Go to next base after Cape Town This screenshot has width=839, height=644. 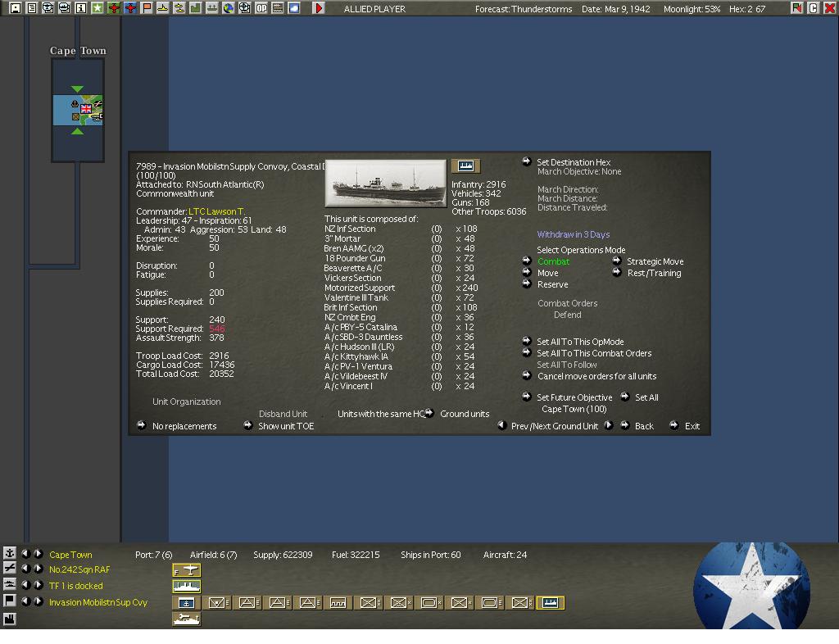pyautogui.click(x=38, y=555)
